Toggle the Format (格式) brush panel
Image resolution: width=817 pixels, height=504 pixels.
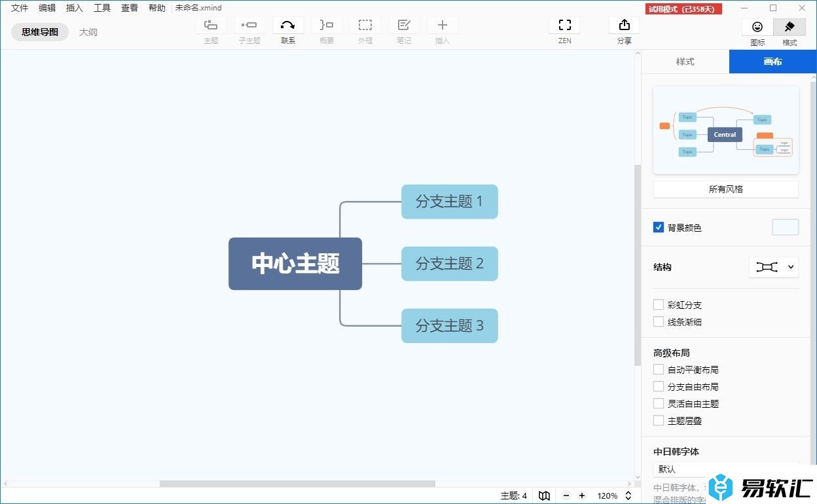coord(790,27)
